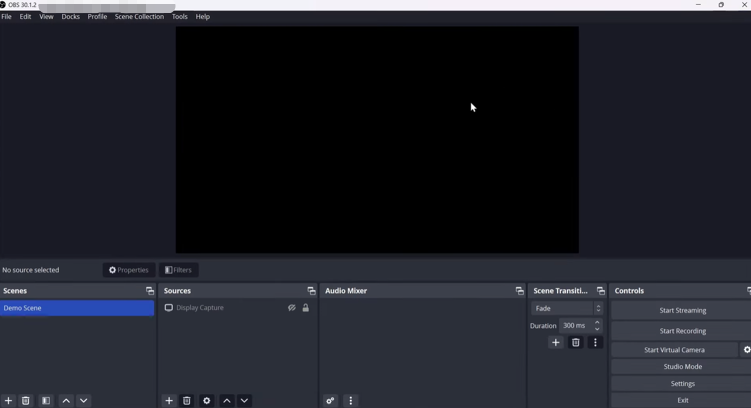Toggle lock on Display Capture source
The height and width of the screenshot is (408, 751).
[306, 308]
